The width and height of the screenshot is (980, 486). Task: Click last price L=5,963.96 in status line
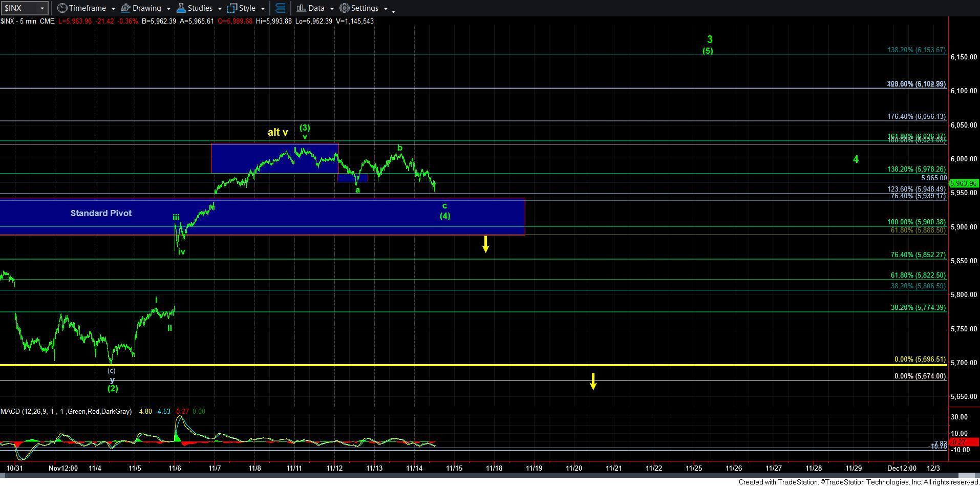[76, 21]
